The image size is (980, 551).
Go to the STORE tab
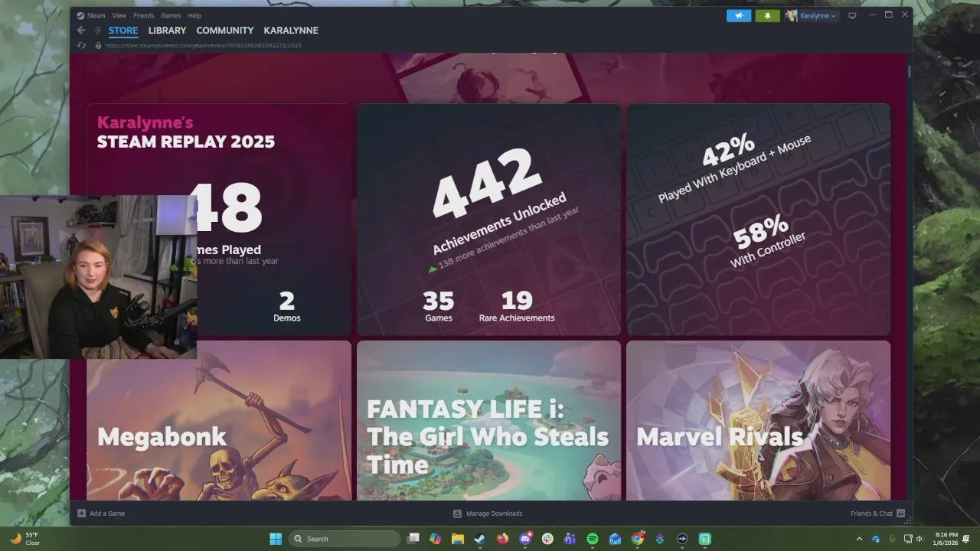tap(123, 31)
